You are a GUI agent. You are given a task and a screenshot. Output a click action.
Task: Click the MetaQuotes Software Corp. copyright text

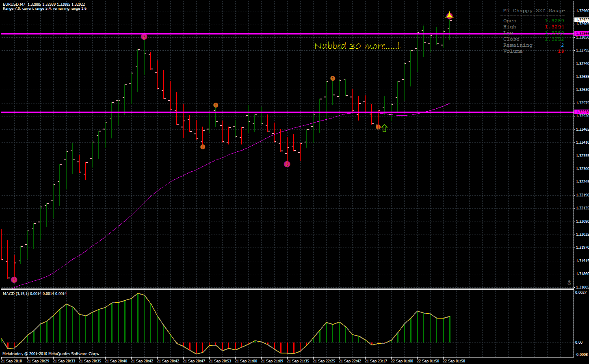pyautogui.click(x=51, y=354)
